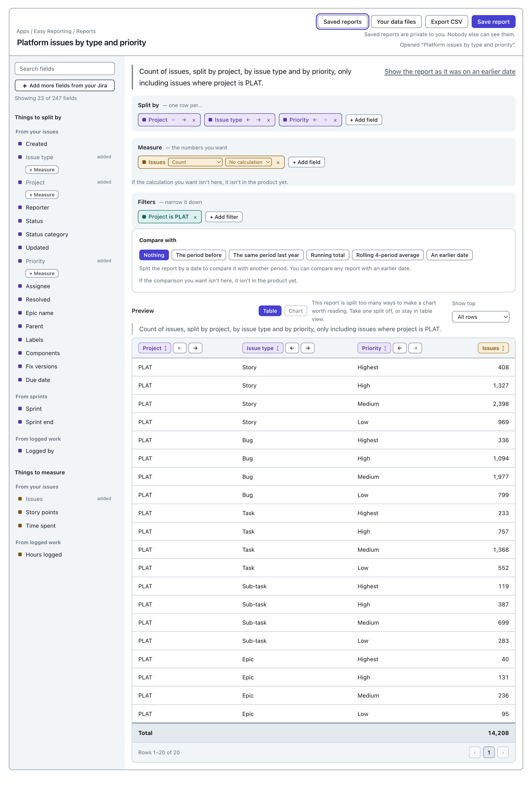Move Priority table column left
The image size is (532, 798).
(x=400, y=348)
